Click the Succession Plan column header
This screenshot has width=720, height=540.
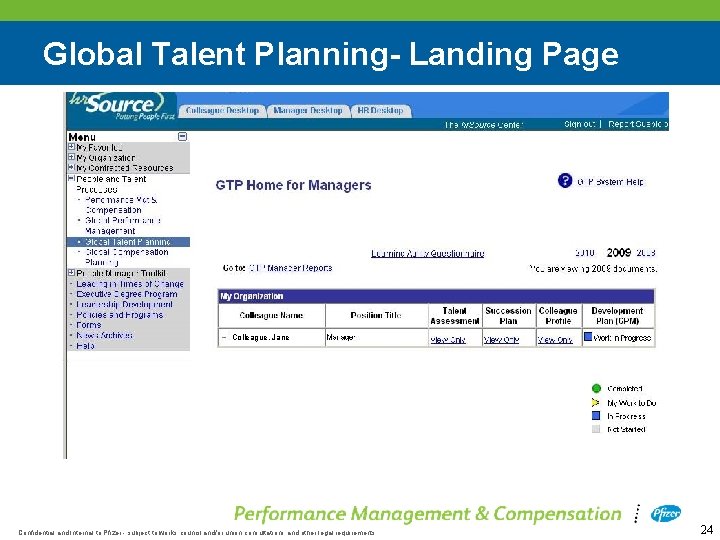[508, 315]
